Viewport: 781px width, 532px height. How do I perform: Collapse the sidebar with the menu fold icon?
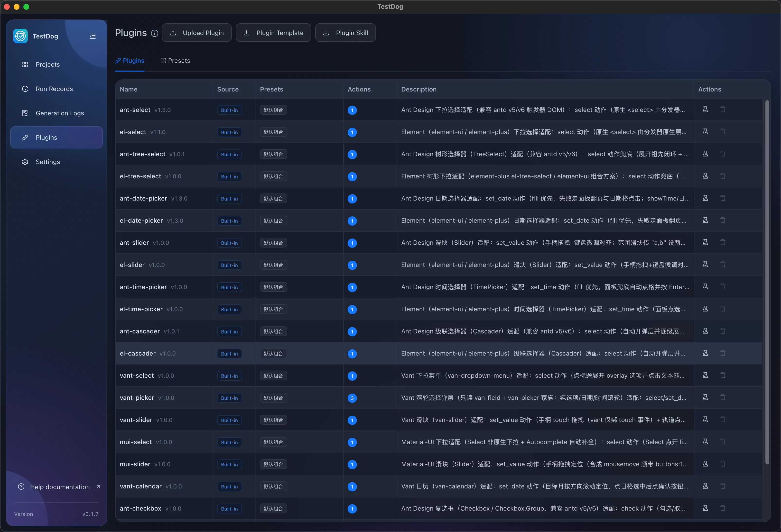(x=93, y=36)
